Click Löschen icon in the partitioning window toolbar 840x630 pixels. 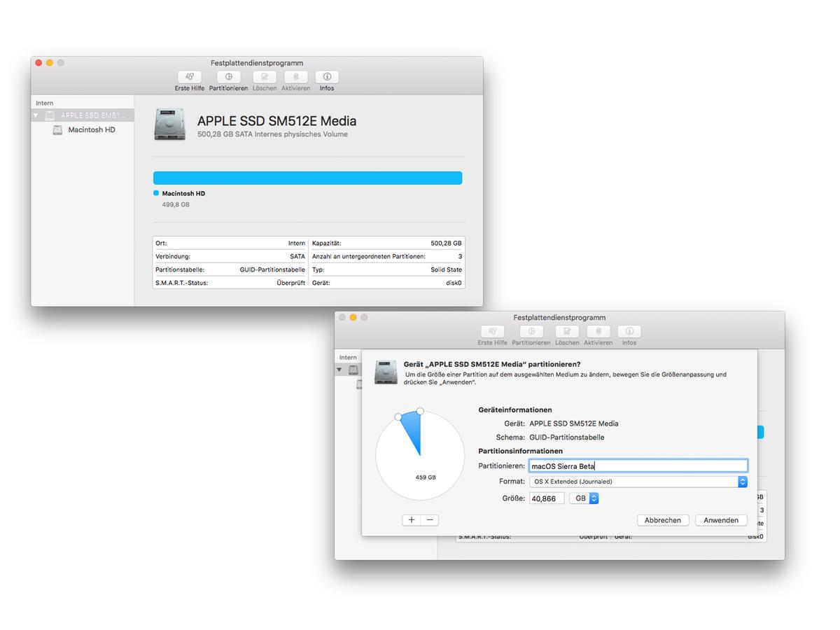pos(567,332)
